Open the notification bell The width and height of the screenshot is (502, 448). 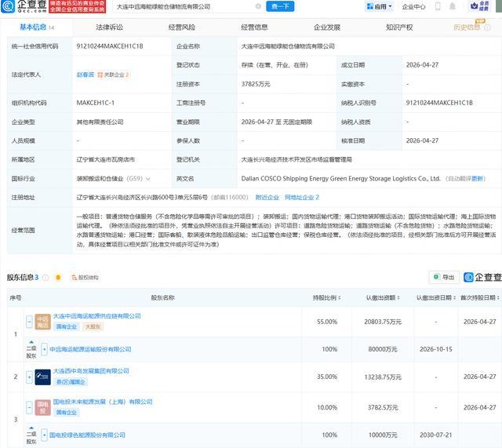click(x=453, y=6)
